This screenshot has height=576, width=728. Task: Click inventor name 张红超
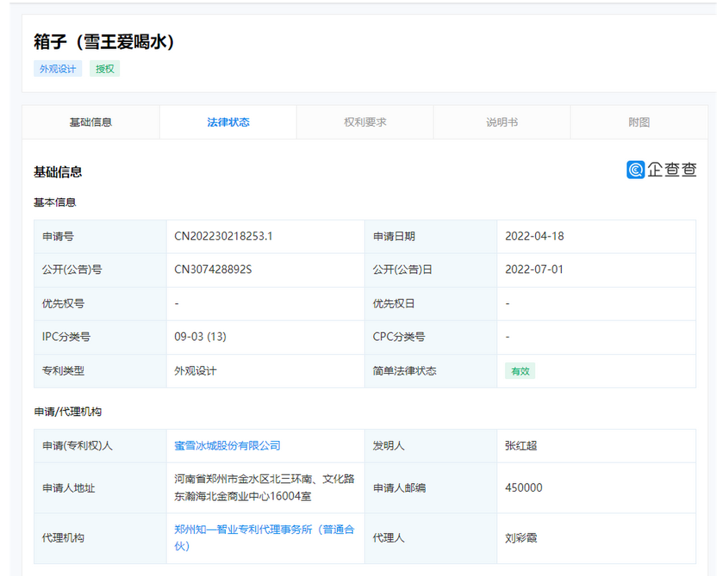click(x=521, y=446)
